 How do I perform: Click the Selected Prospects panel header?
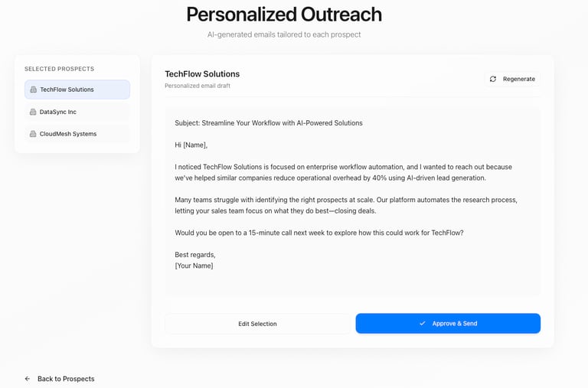click(x=60, y=69)
